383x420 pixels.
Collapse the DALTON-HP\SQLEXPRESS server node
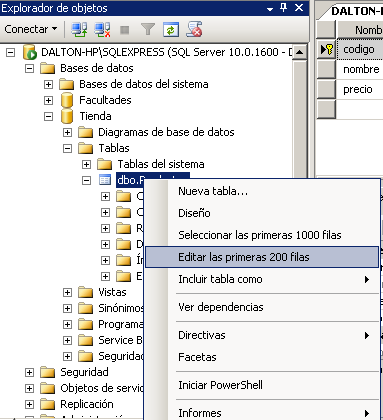click(11, 52)
